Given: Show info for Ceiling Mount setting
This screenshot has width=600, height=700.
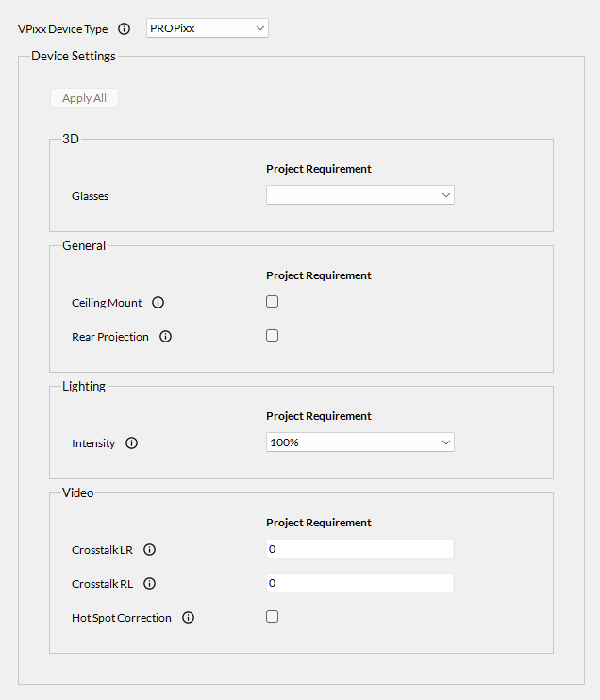Looking at the screenshot, I should 158,303.
